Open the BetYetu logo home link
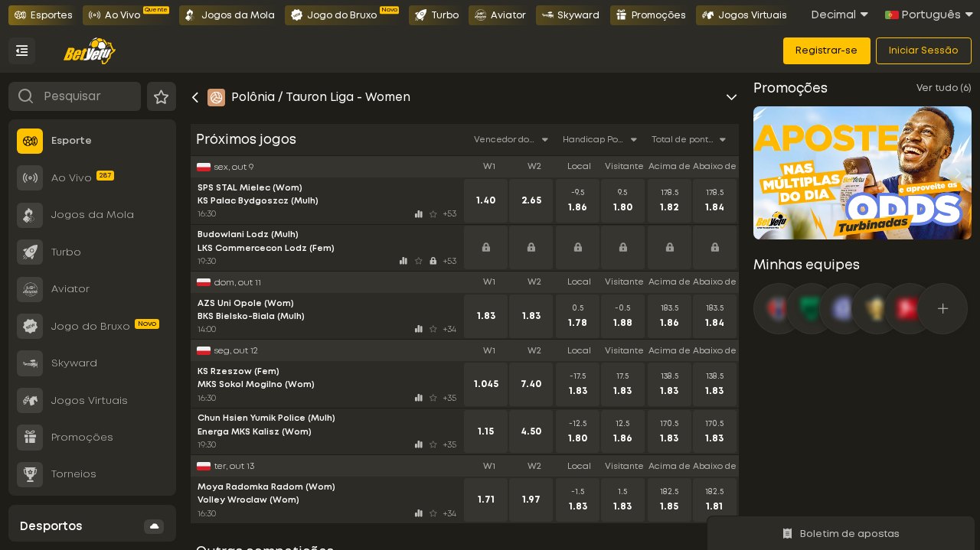Screen dimensions: 980x550 [90, 51]
